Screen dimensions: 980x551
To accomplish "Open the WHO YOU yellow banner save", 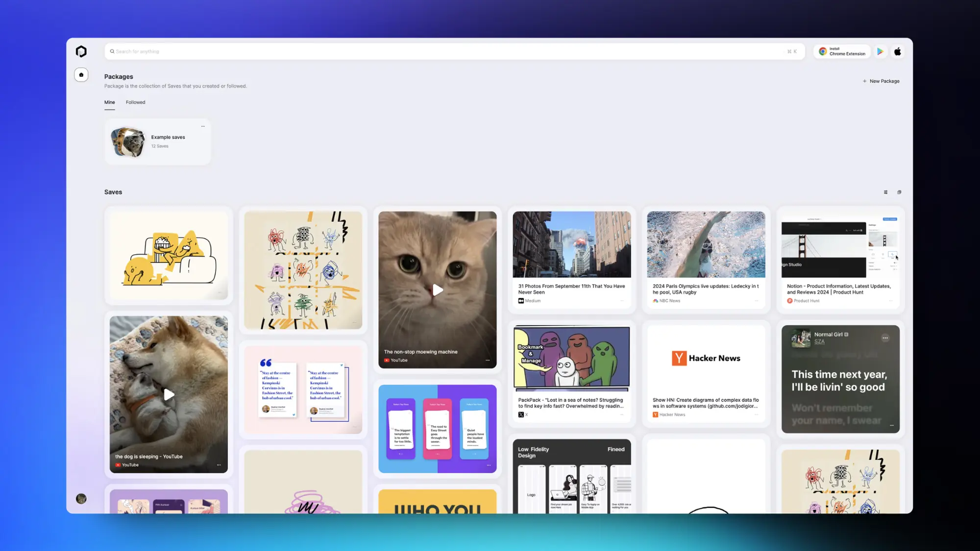I will coord(437,502).
